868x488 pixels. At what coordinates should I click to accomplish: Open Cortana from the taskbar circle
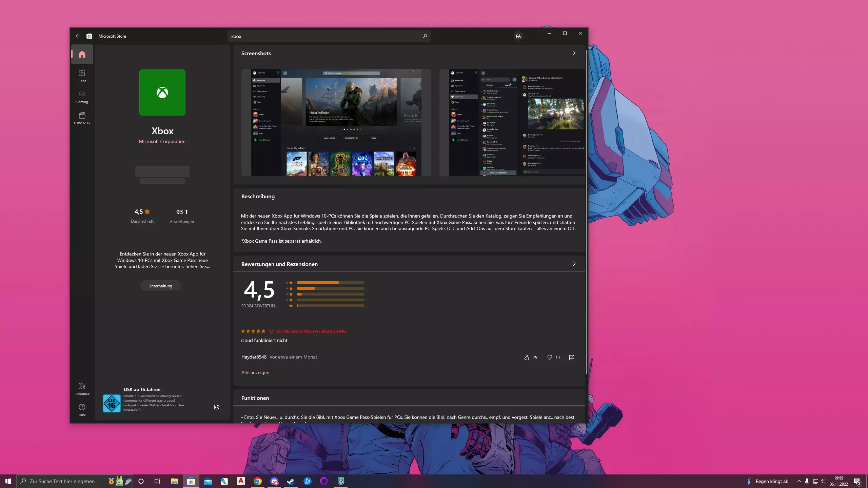pos(141,481)
